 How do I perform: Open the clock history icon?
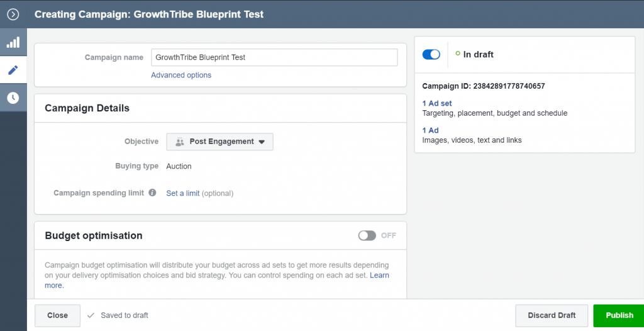(x=13, y=98)
